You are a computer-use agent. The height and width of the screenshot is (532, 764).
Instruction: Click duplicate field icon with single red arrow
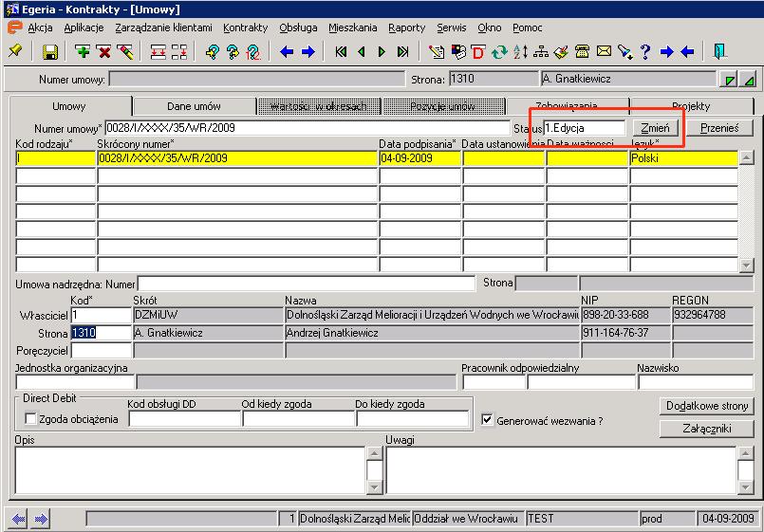179,51
